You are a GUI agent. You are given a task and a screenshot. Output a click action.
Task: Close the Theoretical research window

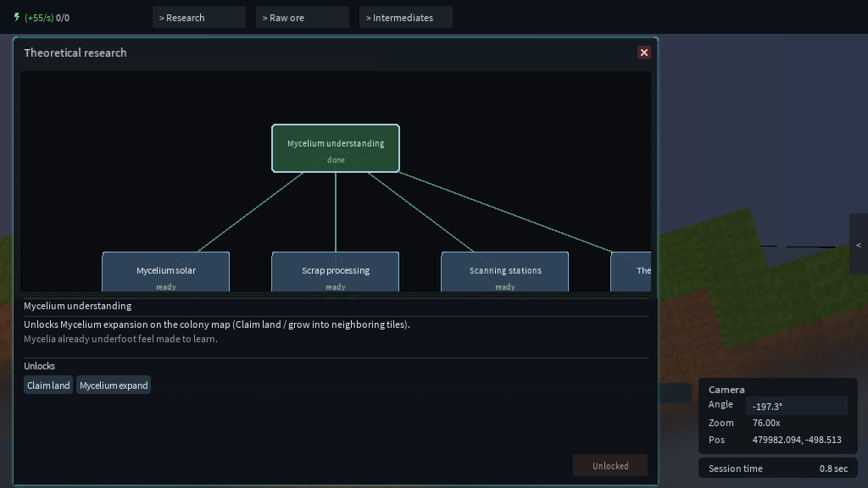point(644,53)
